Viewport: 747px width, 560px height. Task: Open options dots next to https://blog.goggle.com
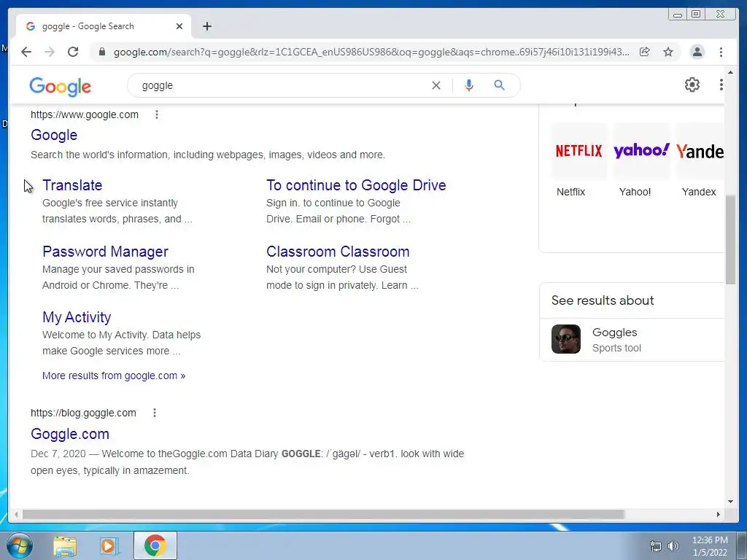[x=155, y=413]
